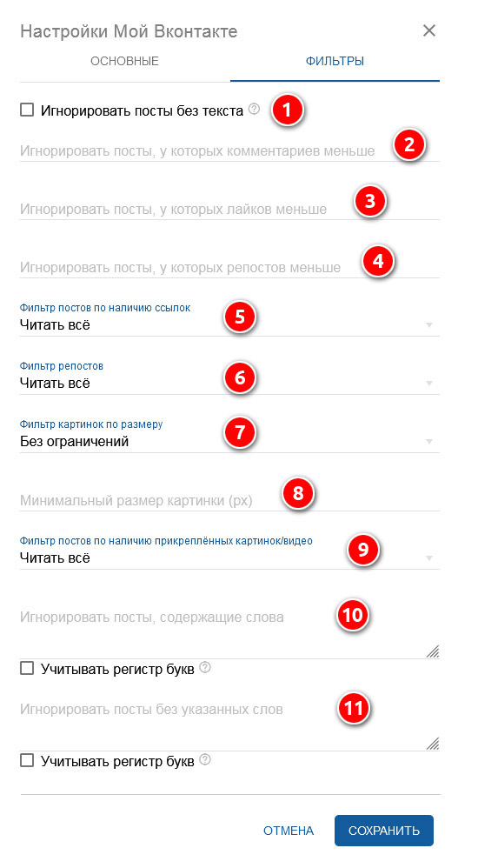Open "Фильтр картинок по размеру" dropdown
Screen dimensions: 478x868
[229, 441]
